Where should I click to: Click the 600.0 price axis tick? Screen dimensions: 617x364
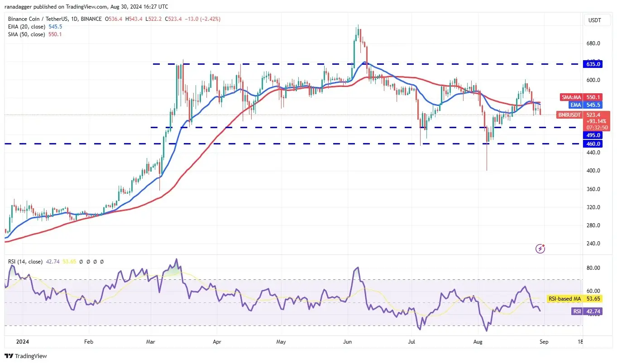pyautogui.click(x=593, y=80)
